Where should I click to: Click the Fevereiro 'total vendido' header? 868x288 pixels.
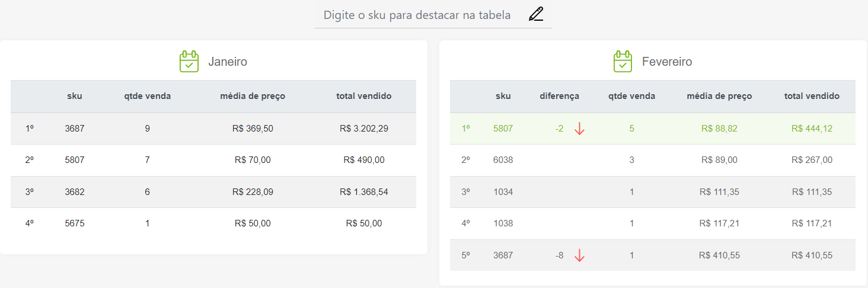tap(812, 96)
